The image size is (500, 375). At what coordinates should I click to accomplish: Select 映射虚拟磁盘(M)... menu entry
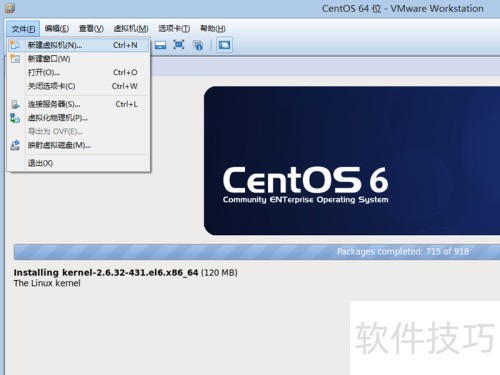click(x=78, y=145)
